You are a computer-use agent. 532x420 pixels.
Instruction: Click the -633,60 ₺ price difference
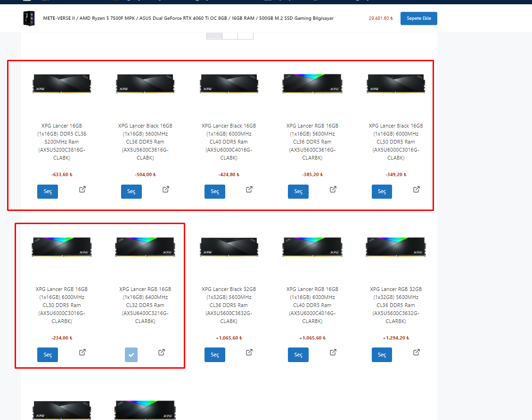click(62, 175)
